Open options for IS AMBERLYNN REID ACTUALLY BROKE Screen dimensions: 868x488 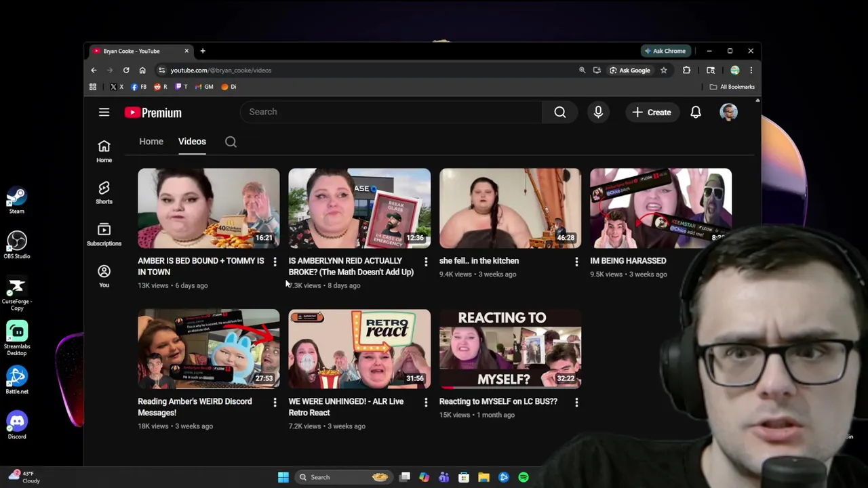tap(426, 262)
